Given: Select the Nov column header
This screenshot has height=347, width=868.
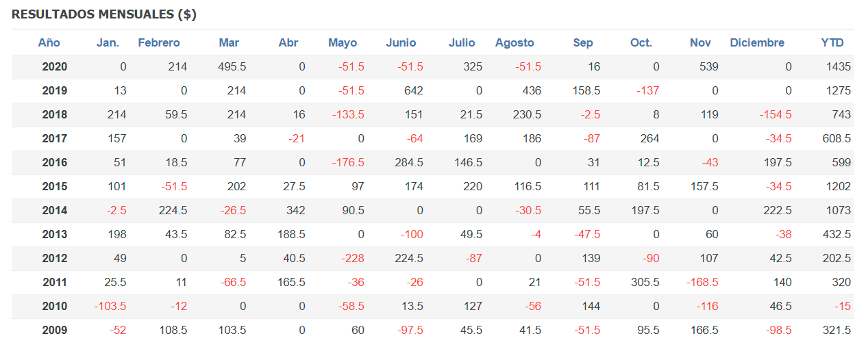Looking at the screenshot, I should [700, 42].
